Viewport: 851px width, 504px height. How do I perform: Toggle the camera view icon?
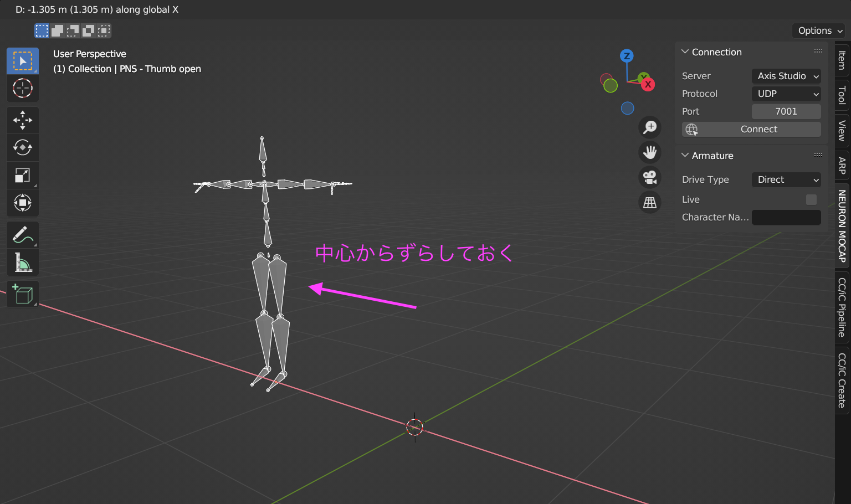point(650,177)
